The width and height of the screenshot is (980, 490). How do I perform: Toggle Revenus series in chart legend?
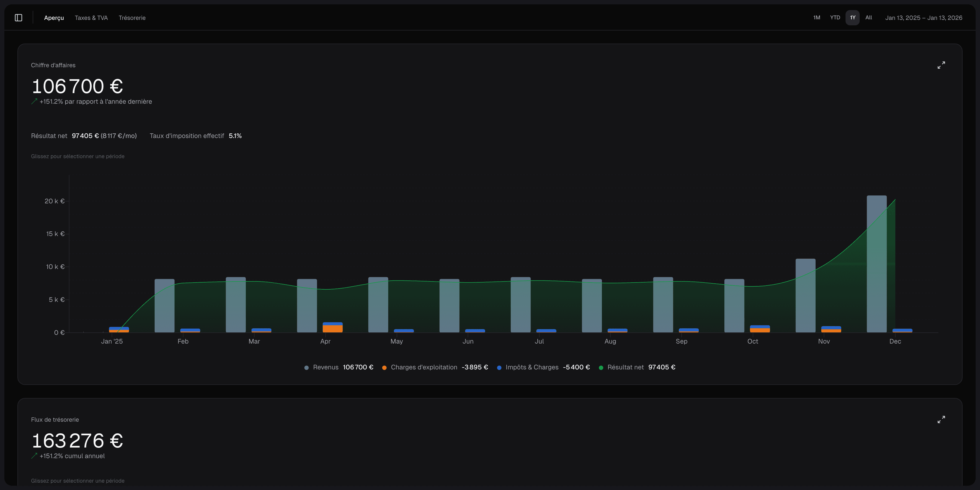tap(325, 367)
